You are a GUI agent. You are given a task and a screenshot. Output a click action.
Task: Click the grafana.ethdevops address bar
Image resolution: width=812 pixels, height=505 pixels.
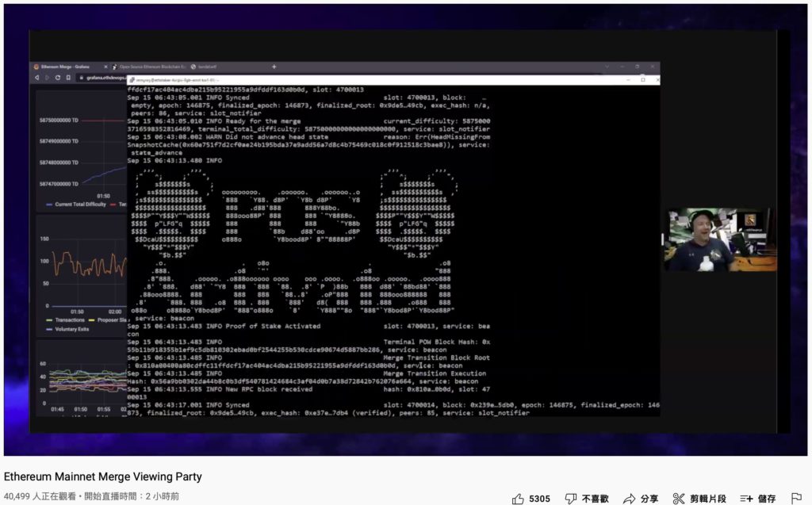(x=102, y=78)
